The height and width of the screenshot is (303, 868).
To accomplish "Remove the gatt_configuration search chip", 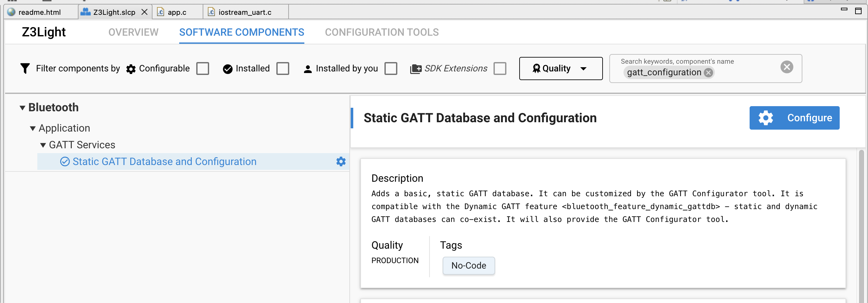I will 708,72.
